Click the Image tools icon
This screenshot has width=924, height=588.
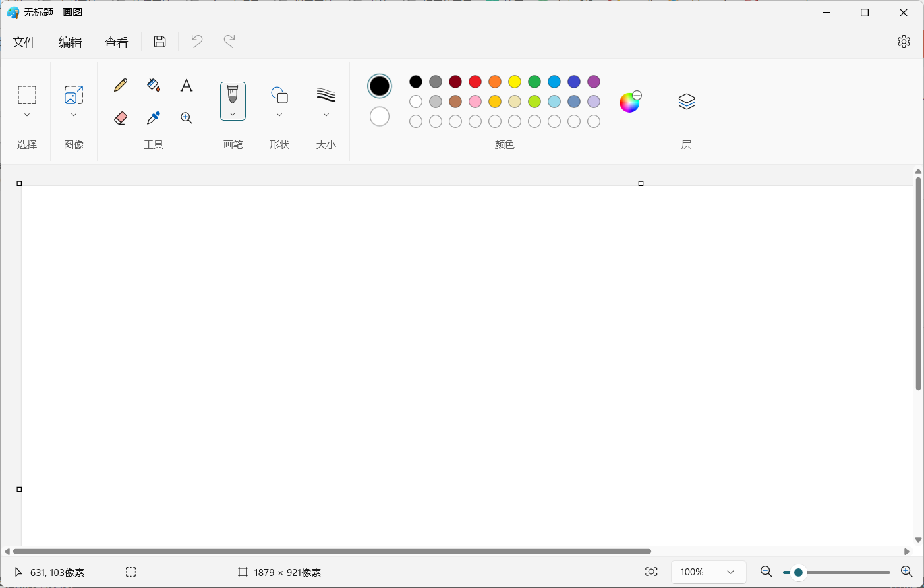coord(74,95)
